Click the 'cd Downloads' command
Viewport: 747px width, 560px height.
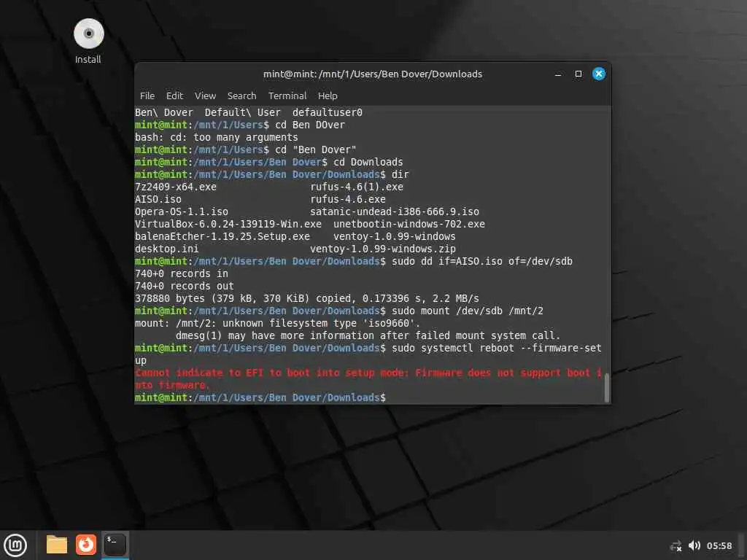coord(368,162)
